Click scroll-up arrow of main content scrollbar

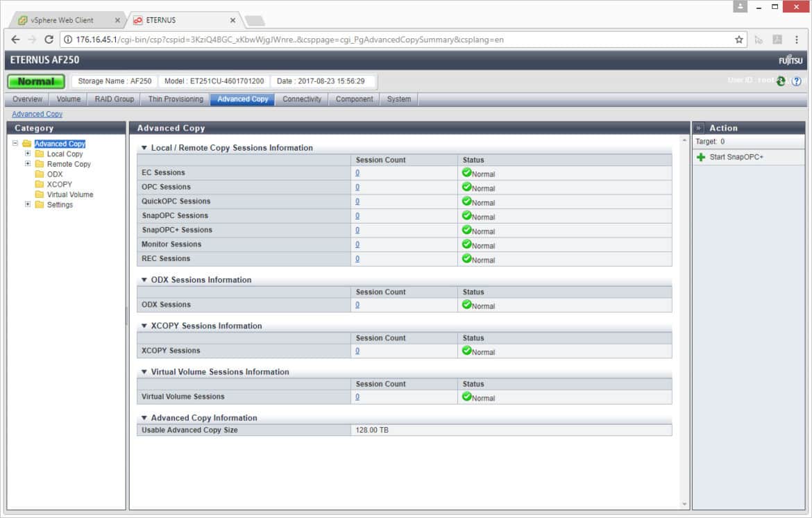tap(684, 140)
